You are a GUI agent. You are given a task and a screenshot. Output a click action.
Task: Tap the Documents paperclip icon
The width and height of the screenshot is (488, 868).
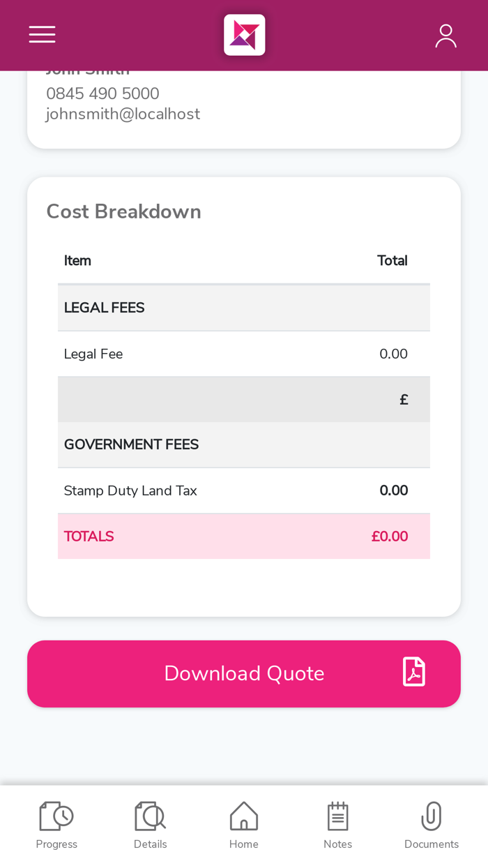(432, 816)
